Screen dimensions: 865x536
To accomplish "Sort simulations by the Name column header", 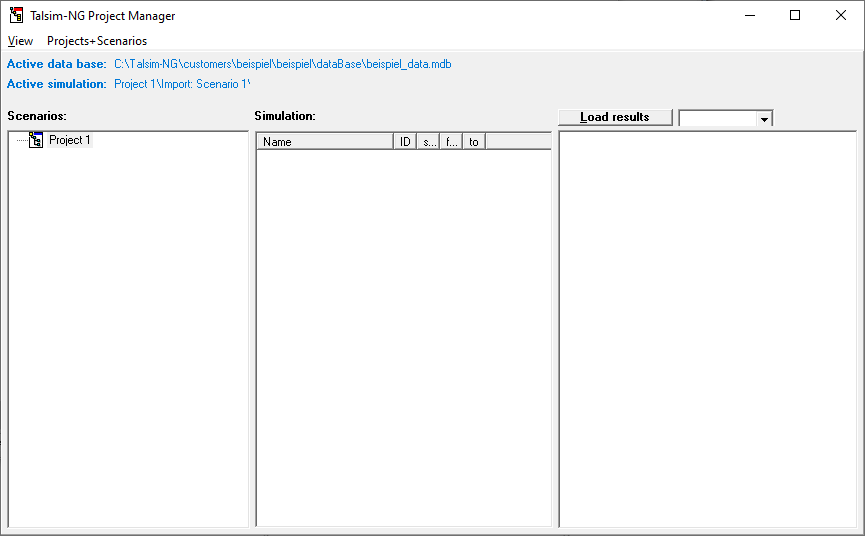I will point(325,142).
